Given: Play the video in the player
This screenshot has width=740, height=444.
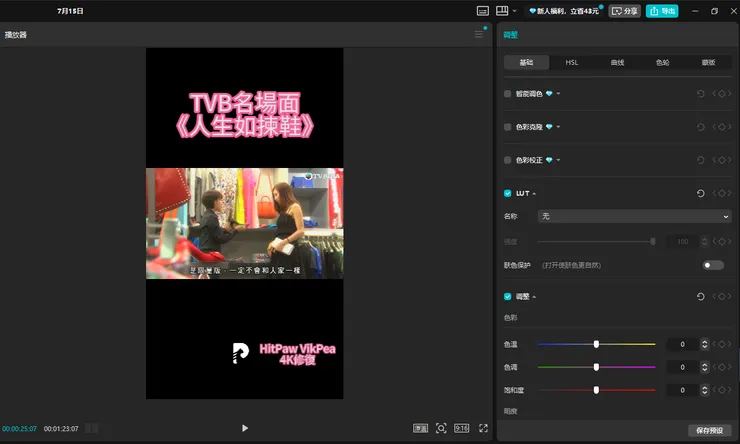Looking at the screenshot, I should [244, 428].
